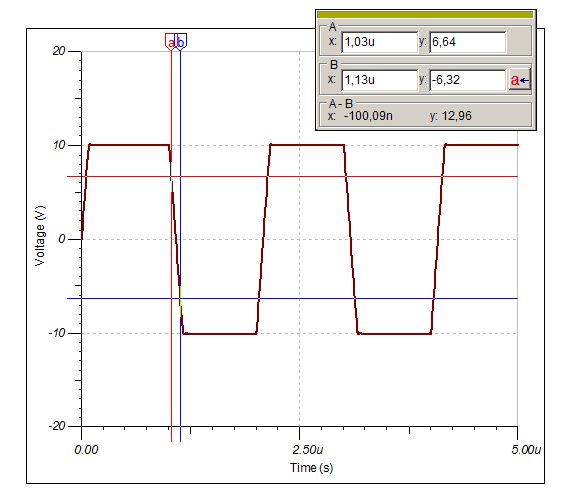Screen dimensions: 570x500
Task: Click the -20 voltage axis tick label
Action: coord(57,426)
